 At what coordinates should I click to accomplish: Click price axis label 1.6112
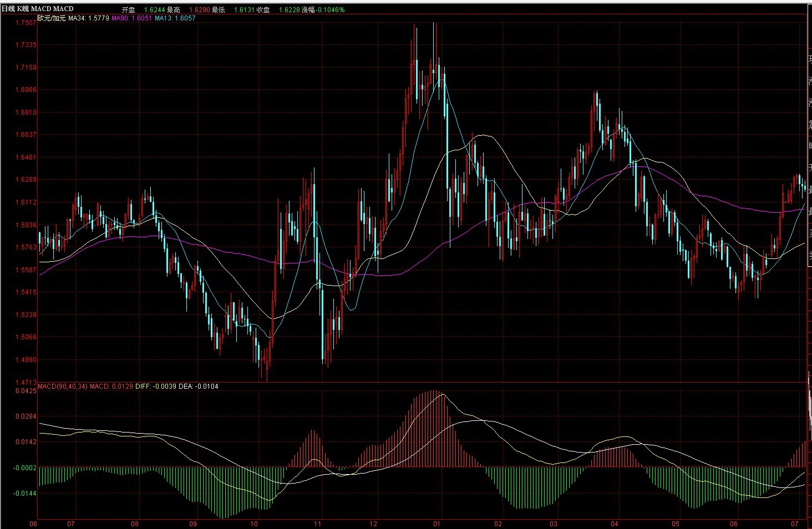[x=26, y=202]
